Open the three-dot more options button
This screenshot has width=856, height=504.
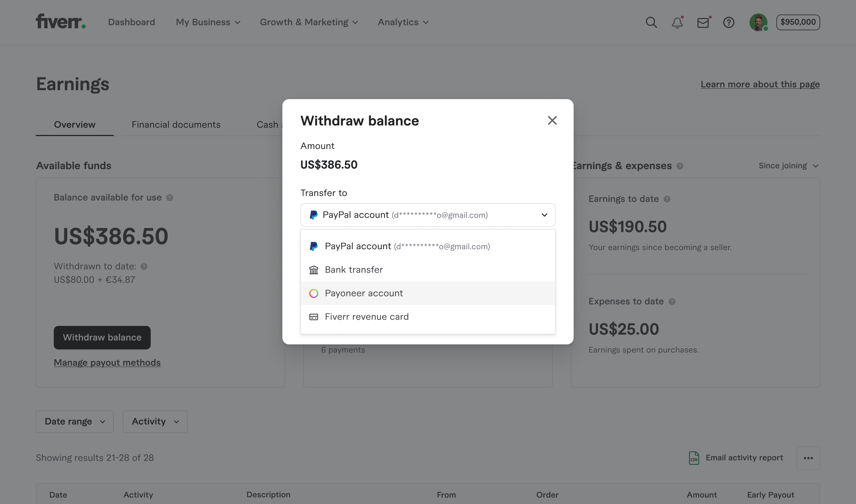808,458
